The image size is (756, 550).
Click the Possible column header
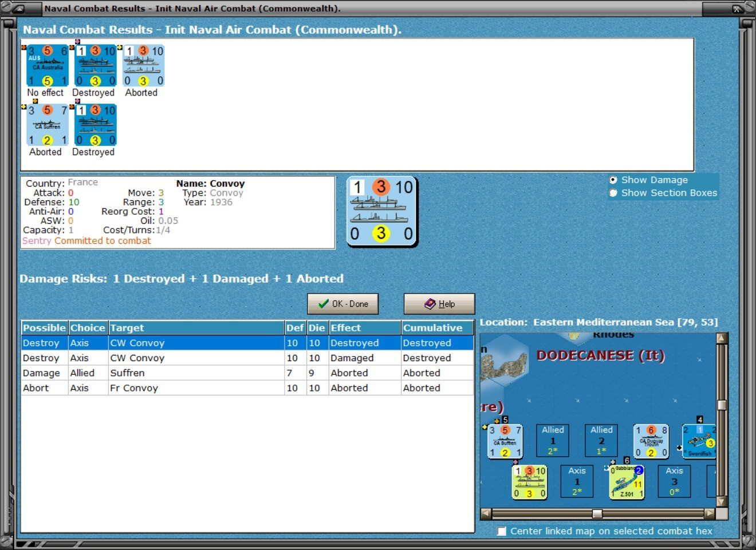click(x=44, y=328)
